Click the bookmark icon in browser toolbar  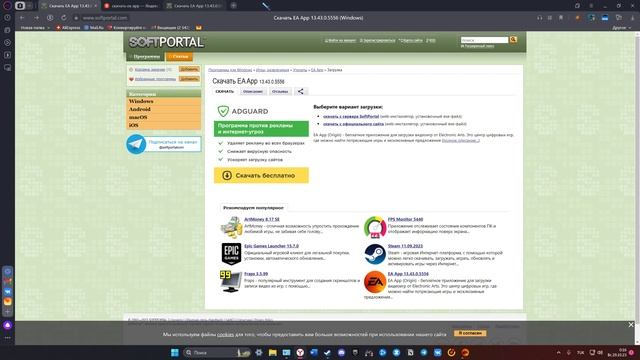(x=561, y=18)
